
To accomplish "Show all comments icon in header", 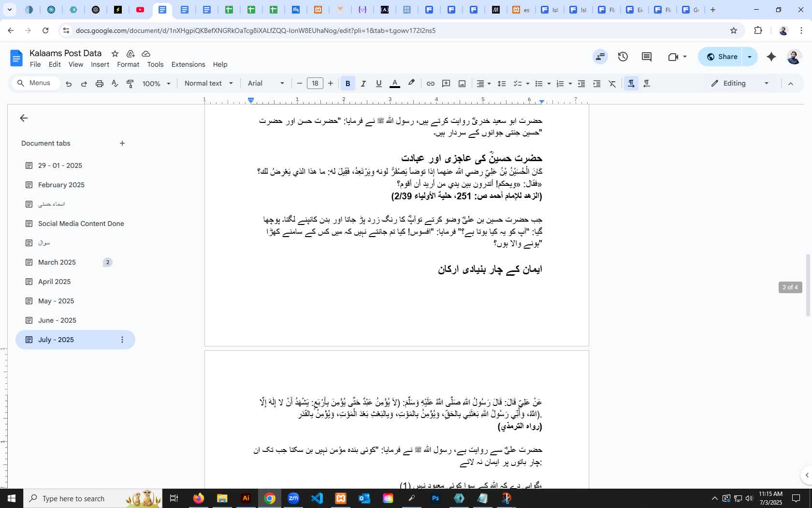I will 647,57.
